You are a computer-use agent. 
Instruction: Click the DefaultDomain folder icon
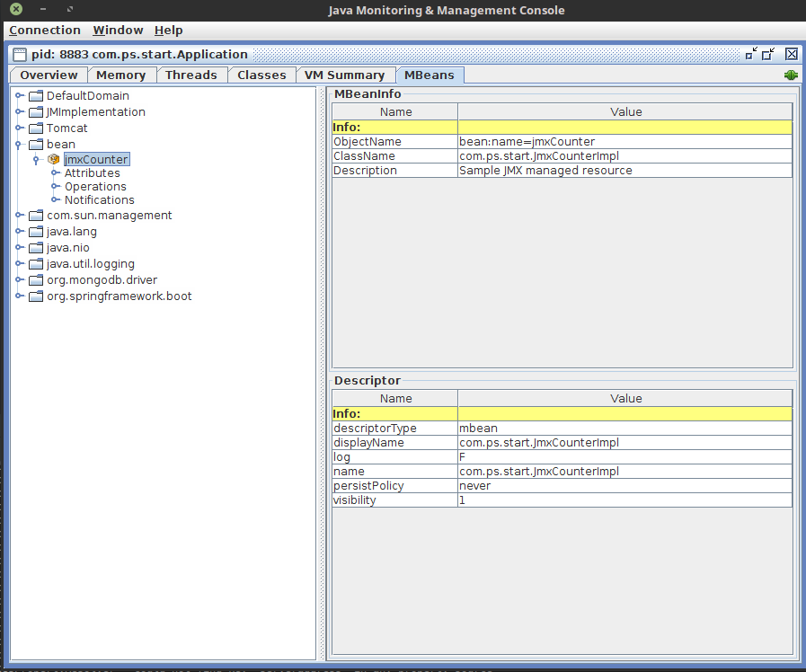coord(36,96)
